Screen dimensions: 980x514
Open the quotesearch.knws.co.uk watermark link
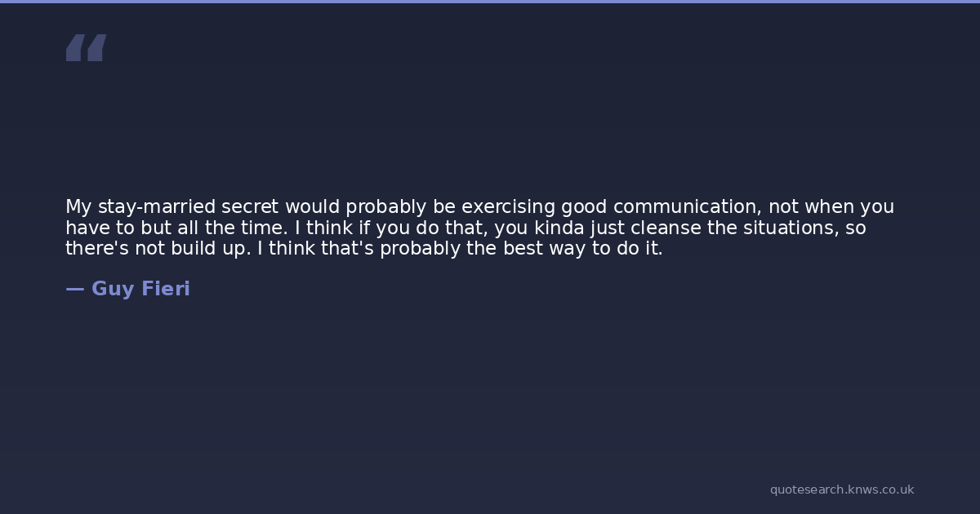(x=841, y=490)
